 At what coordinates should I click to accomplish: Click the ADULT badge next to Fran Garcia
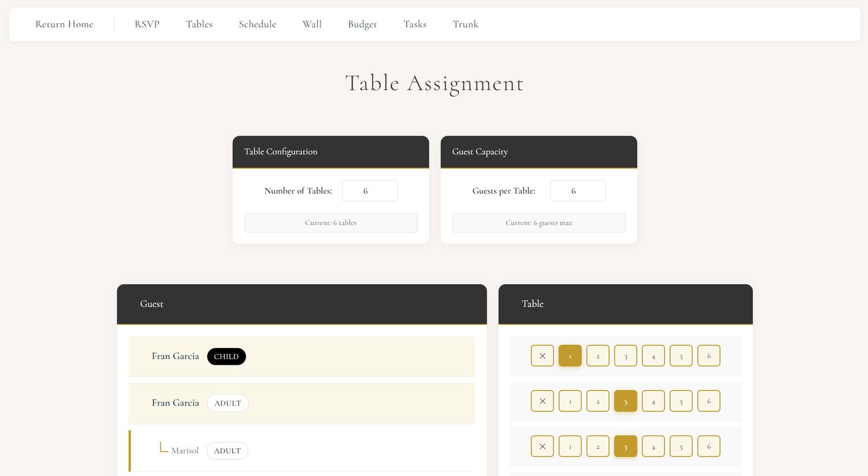coord(228,403)
